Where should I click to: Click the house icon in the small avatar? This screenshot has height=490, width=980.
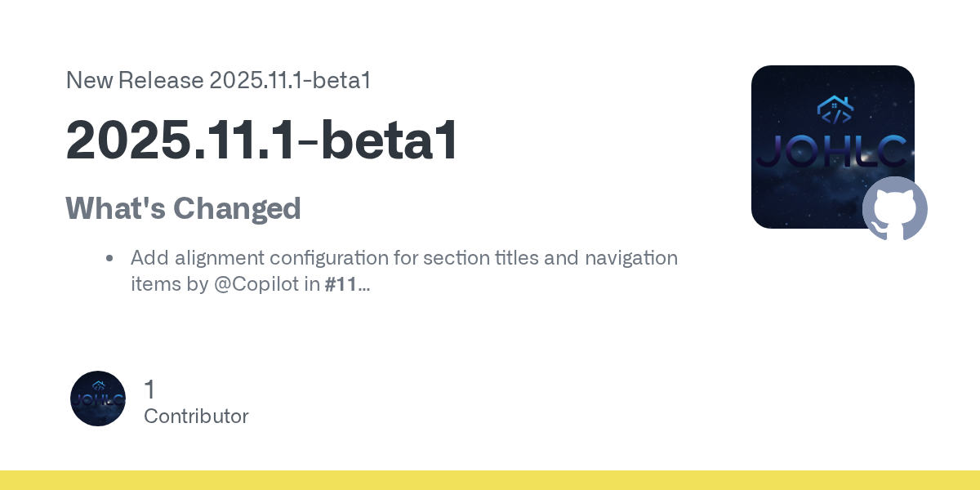click(x=98, y=385)
